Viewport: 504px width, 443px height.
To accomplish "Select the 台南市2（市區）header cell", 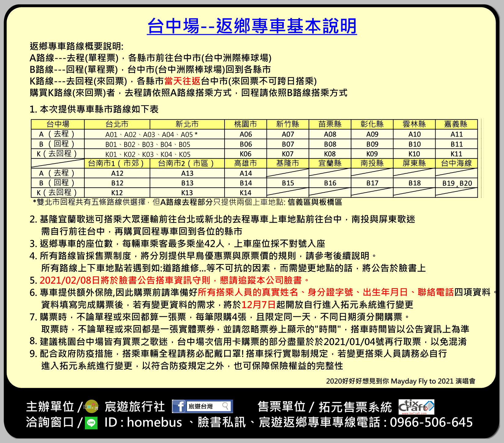I will [187, 163].
